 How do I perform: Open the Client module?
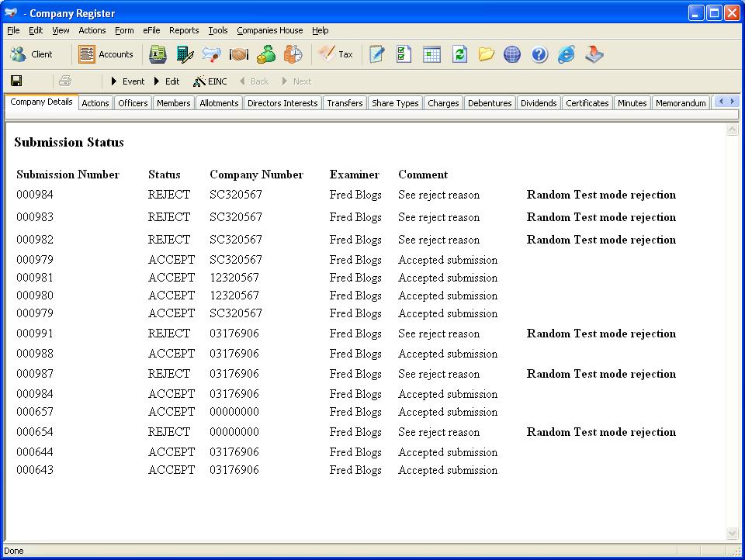tap(31, 54)
